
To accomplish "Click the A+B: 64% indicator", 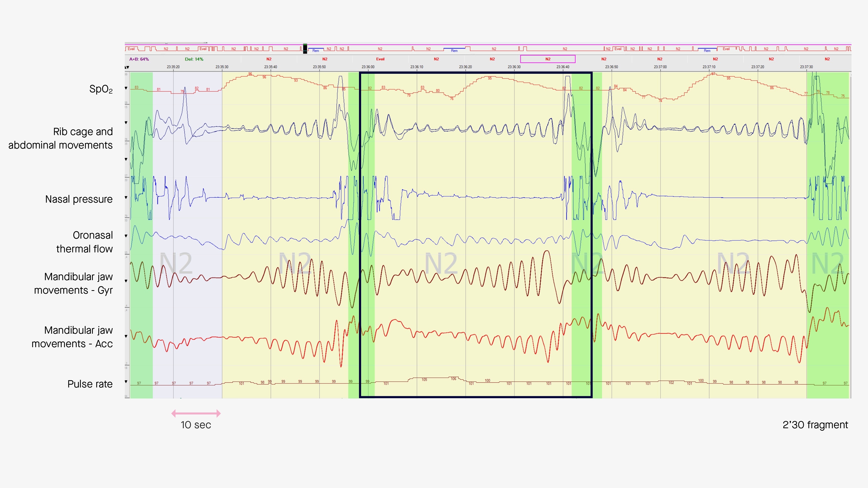I will click(x=139, y=59).
